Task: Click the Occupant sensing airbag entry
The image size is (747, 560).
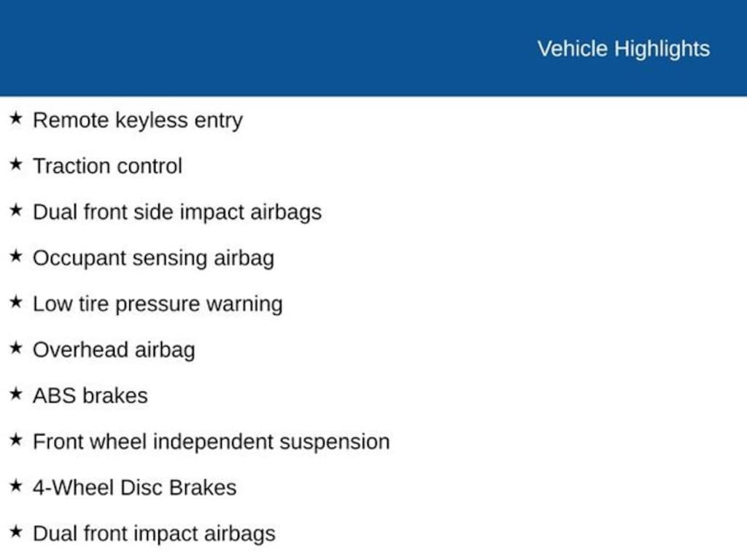Action: [x=153, y=258]
